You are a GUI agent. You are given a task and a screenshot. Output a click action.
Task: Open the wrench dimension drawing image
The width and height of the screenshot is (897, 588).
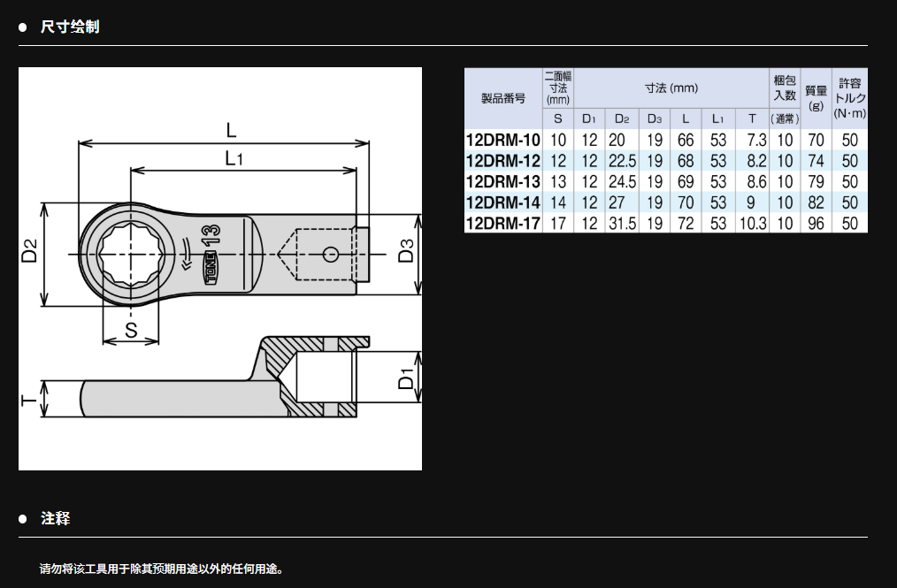click(x=220, y=269)
